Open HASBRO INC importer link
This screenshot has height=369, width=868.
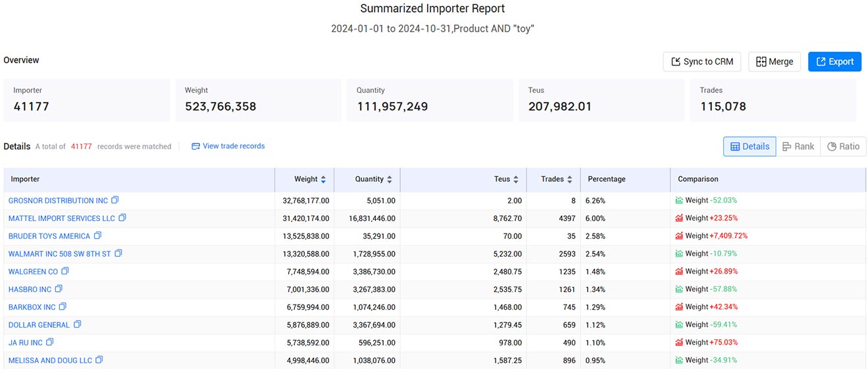coord(30,289)
